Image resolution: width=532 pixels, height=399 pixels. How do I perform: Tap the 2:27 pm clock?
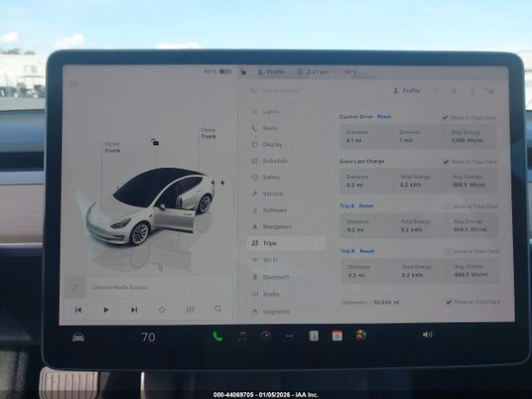click(318, 72)
